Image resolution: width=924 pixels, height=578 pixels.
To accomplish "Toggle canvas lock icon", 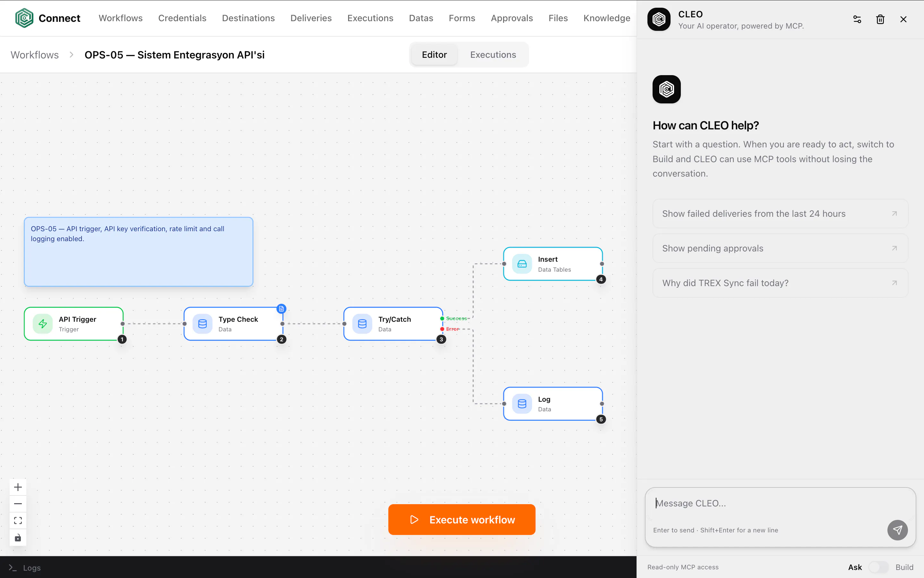I will pos(18,538).
